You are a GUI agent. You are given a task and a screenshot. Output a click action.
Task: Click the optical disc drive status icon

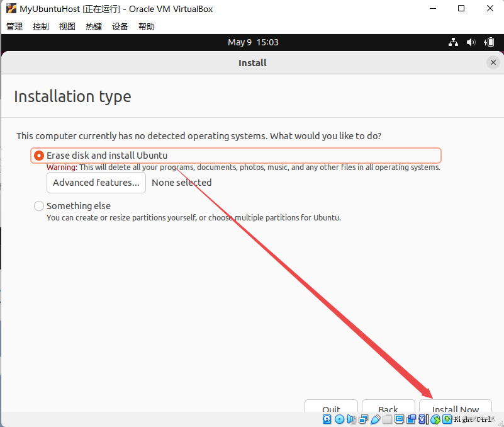(339, 419)
